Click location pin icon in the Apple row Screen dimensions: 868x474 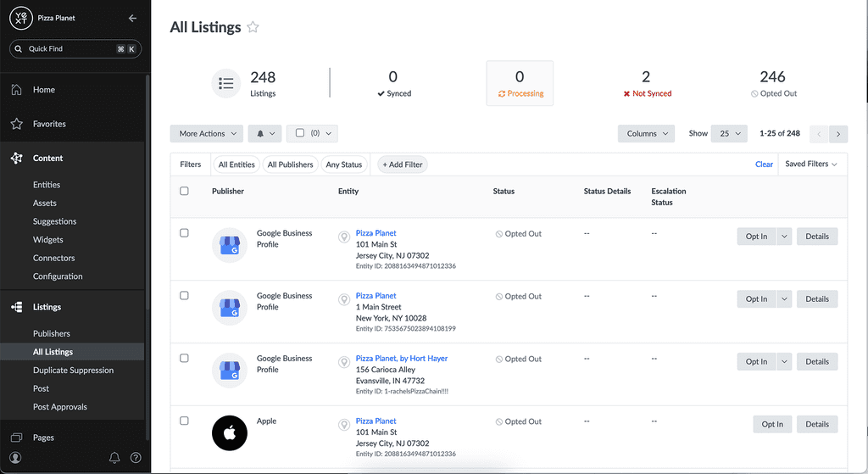click(x=344, y=425)
